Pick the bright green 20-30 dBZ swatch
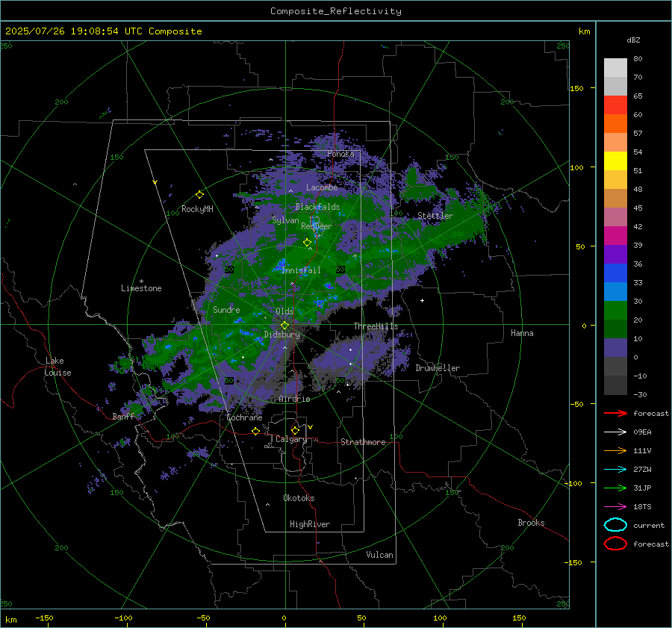The width and height of the screenshot is (672, 628). click(x=615, y=310)
